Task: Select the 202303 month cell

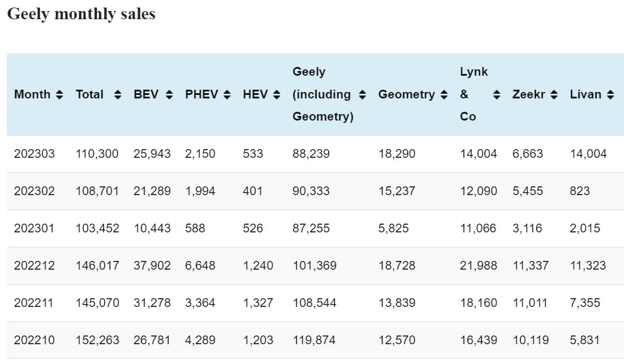Action: [34, 154]
